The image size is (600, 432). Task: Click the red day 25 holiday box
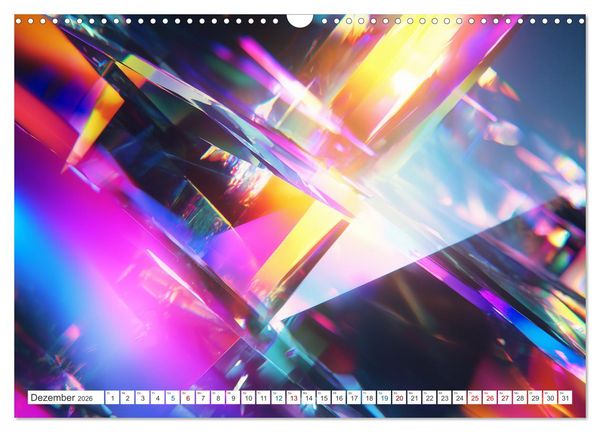474,398
